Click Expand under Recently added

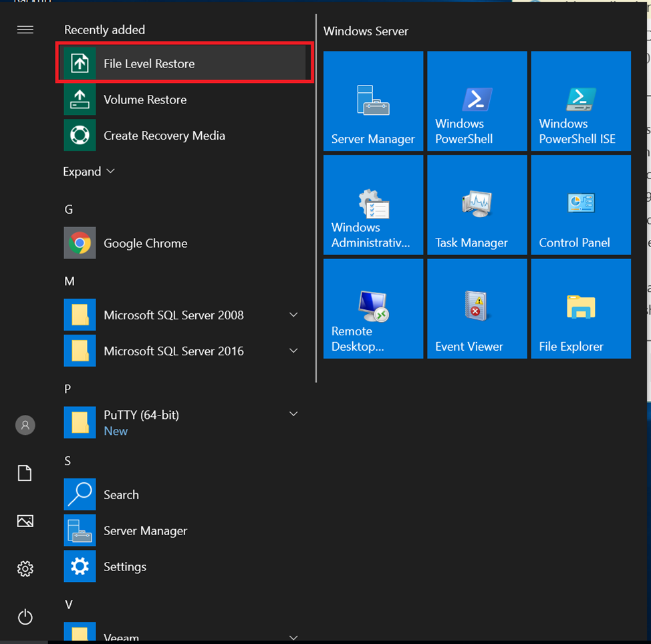(89, 172)
